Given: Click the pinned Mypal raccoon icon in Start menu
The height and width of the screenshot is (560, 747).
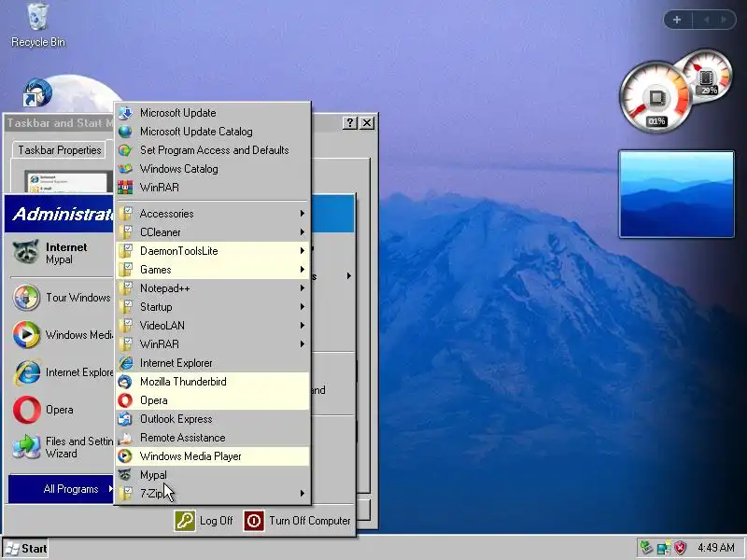Looking at the screenshot, I should (x=26, y=252).
